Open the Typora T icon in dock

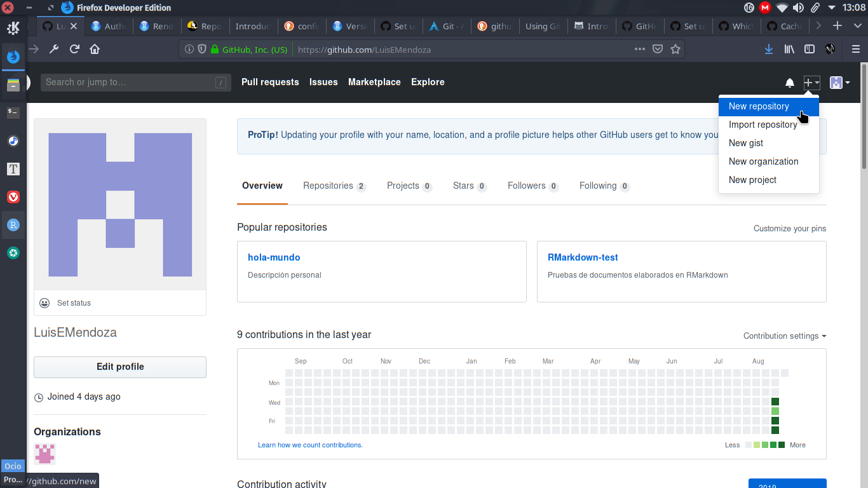coord(13,169)
